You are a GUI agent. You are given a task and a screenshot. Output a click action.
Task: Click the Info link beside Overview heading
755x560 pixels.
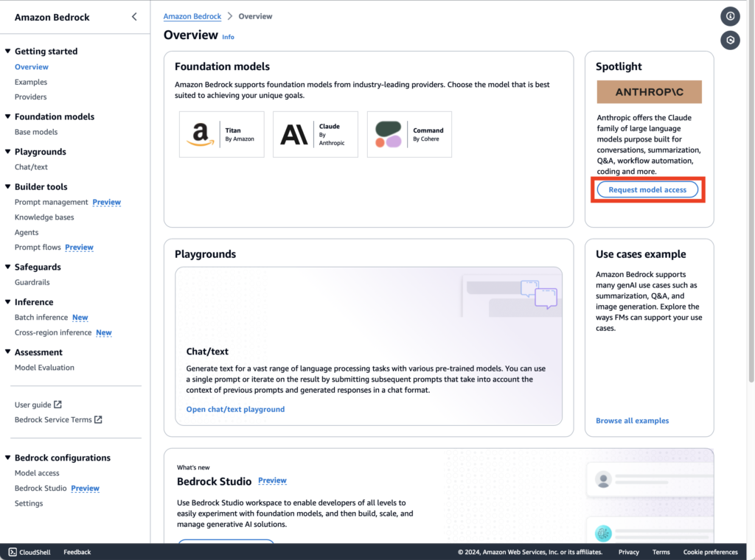229,37
